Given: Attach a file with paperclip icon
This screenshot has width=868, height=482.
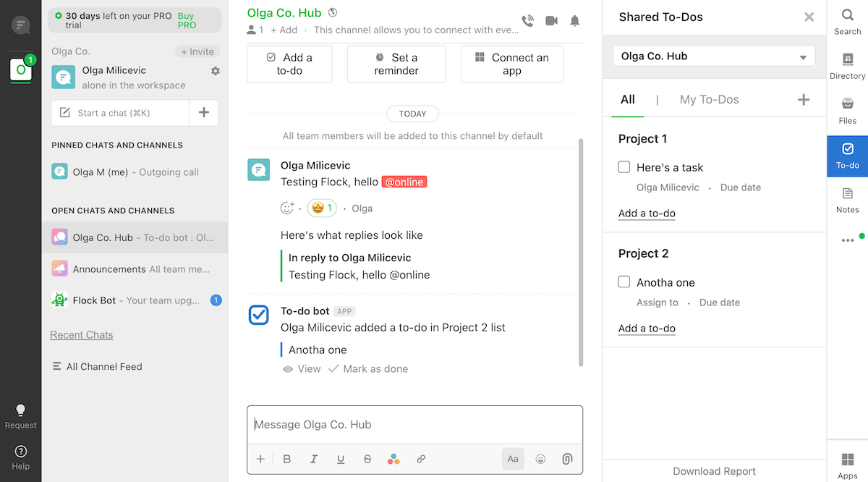Looking at the screenshot, I should pos(568,459).
